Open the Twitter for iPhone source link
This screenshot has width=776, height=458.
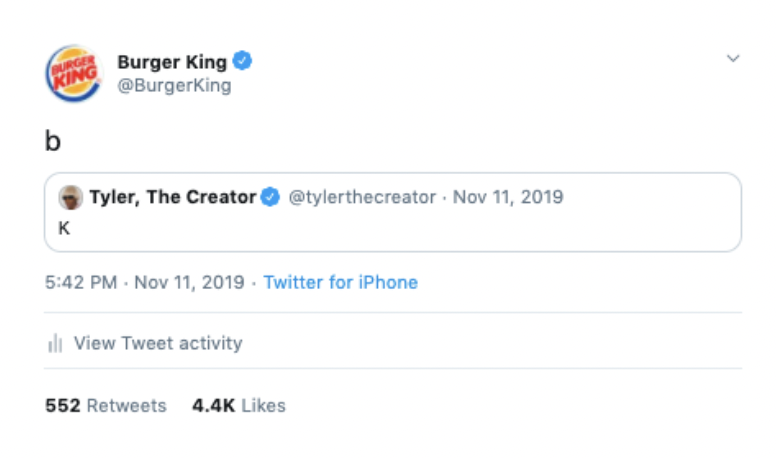pyautogui.click(x=340, y=282)
